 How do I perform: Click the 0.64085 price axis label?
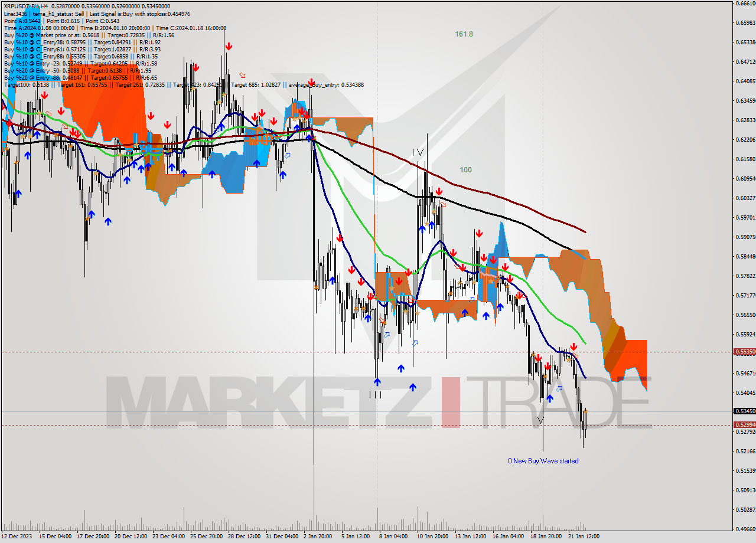pyautogui.click(x=745, y=81)
